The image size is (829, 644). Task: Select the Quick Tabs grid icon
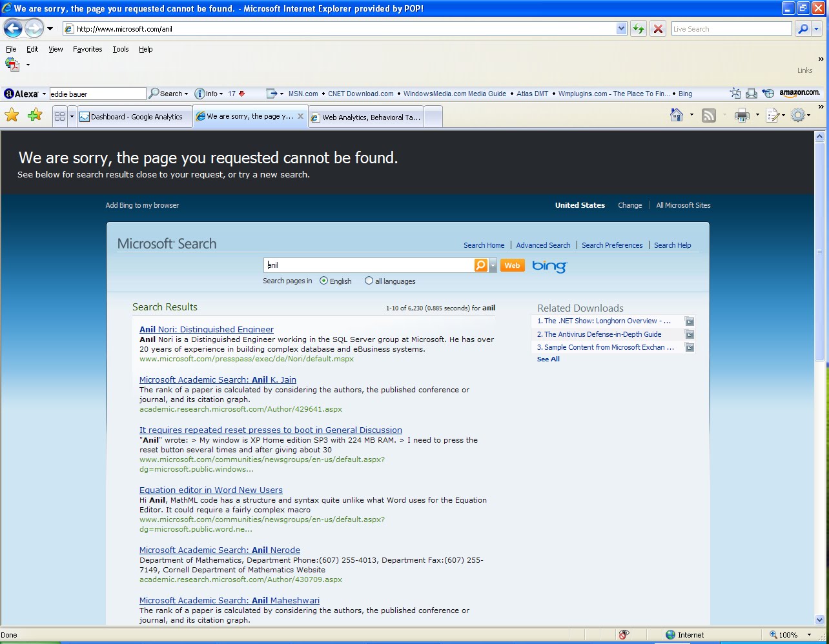pyautogui.click(x=61, y=116)
